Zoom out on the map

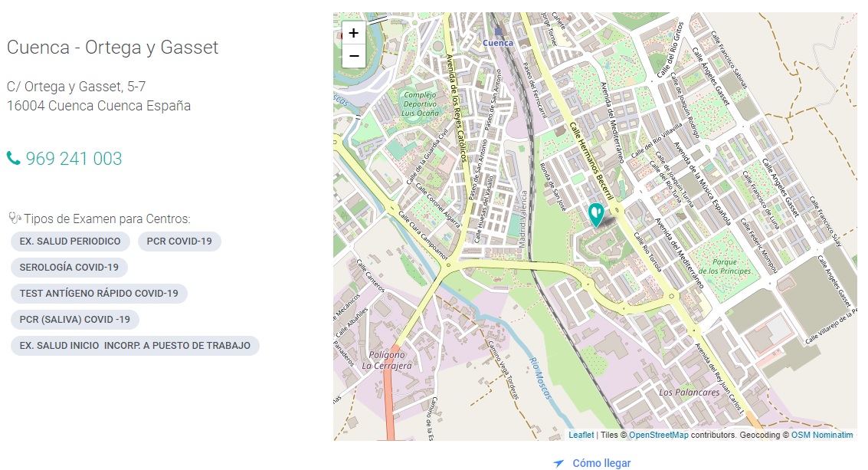click(353, 56)
